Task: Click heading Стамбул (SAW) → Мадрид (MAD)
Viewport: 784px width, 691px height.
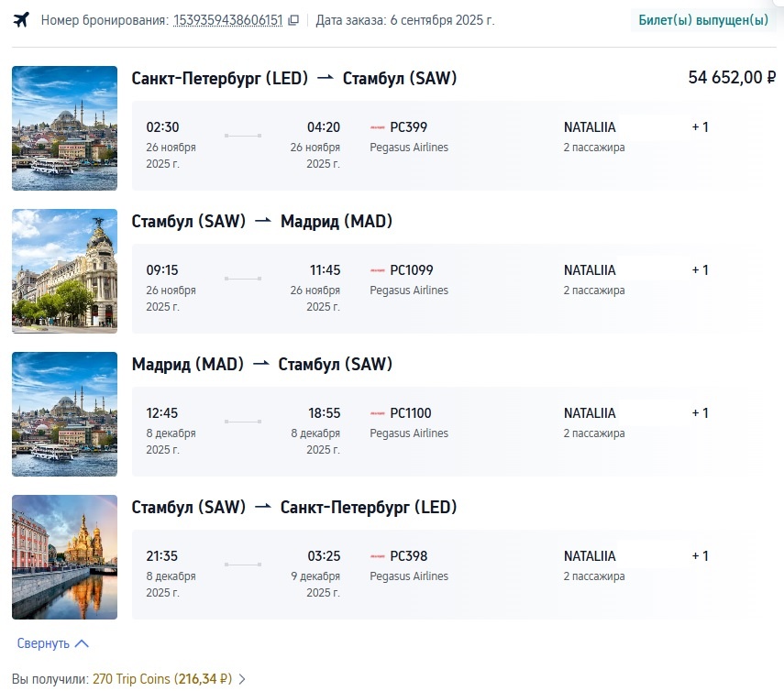Action: point(262,222)
